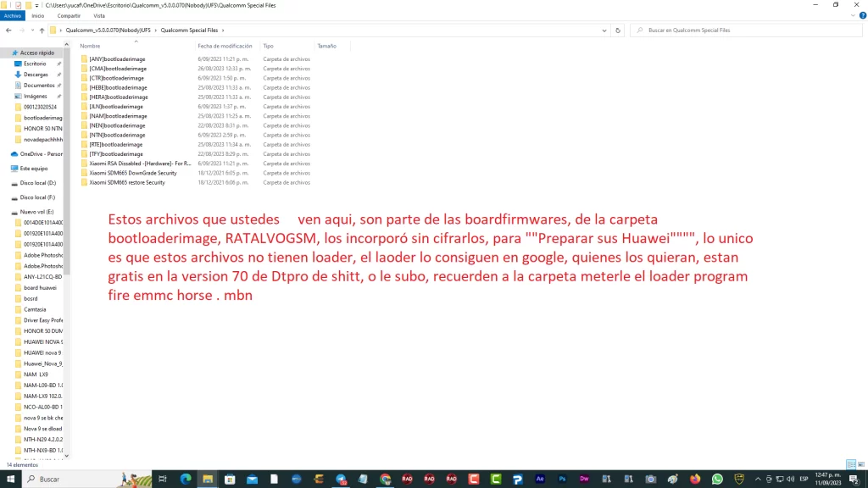Open the Archivo menu
868x488 pixels.
[x=13, y=15]
